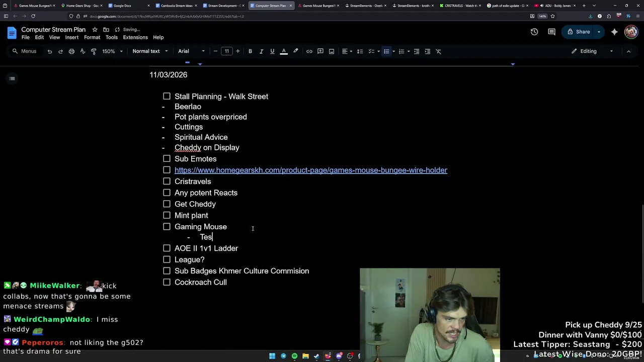Clear formatting
The height and width of the screenshot is (362, 644).
pos(439,51)
